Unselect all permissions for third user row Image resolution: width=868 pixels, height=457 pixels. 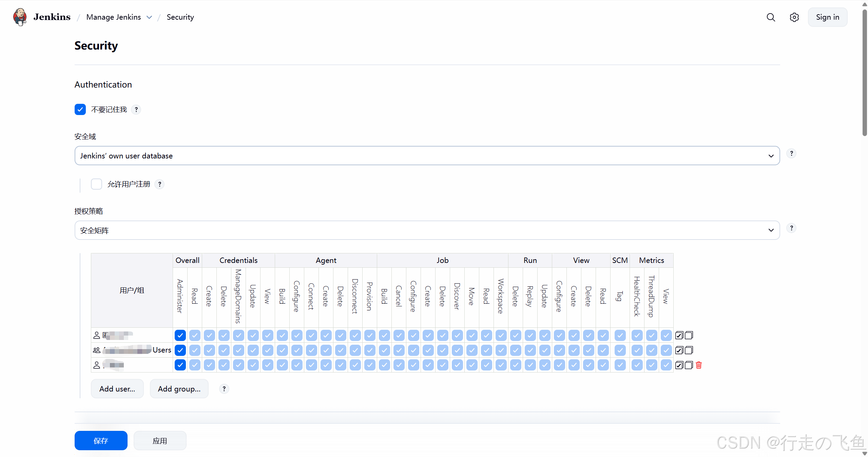click(x=689, y=365)
